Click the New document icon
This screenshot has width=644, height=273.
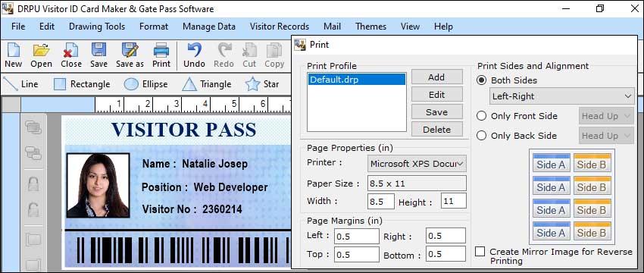coord(13,55)
